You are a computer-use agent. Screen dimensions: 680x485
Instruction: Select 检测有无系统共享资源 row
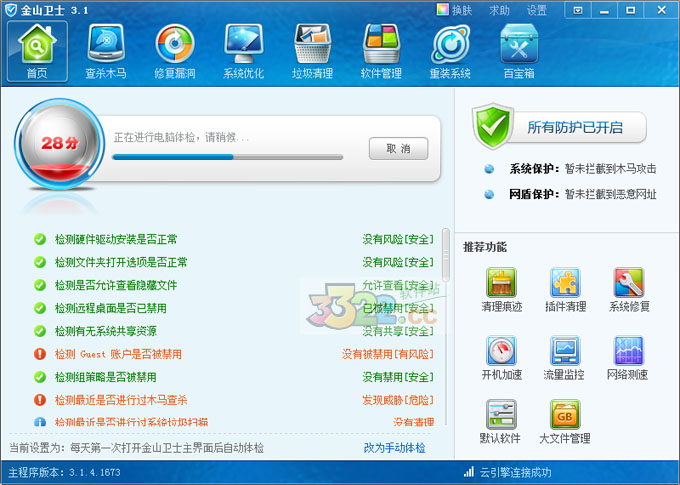(233, 331)
